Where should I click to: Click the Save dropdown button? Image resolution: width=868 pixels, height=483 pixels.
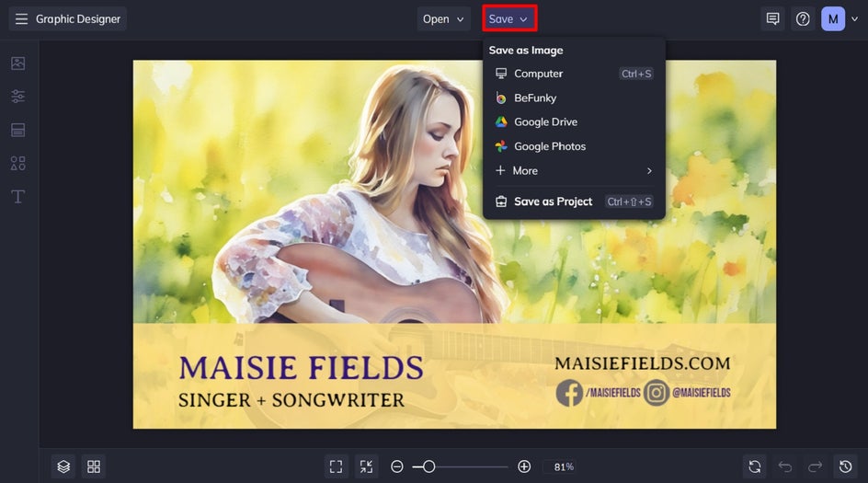click(508, 18)
